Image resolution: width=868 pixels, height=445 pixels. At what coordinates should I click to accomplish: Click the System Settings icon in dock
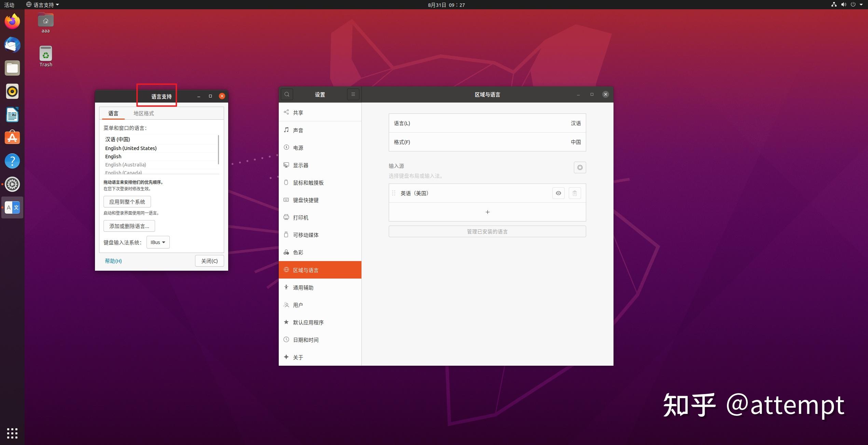click(13, 184)
